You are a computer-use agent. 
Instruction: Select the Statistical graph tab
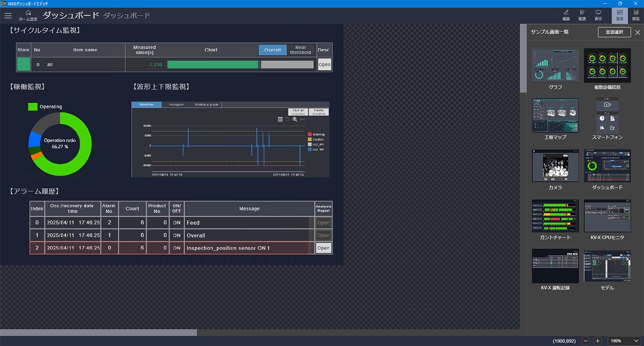(206, 105)
